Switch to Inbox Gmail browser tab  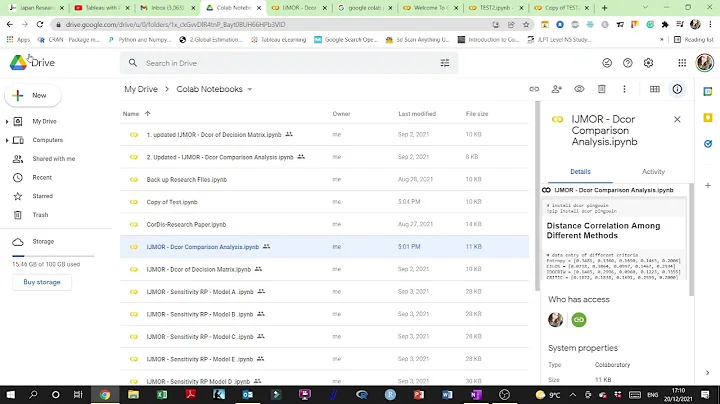[x=168, y=8]
